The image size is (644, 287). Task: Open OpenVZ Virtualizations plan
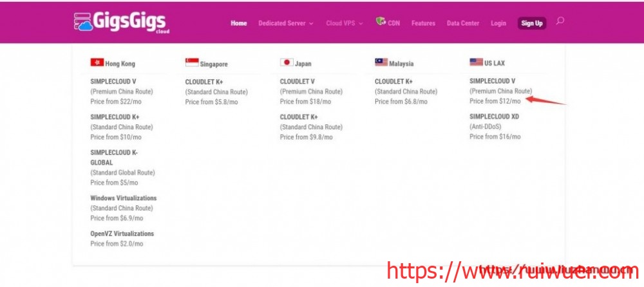122,234
